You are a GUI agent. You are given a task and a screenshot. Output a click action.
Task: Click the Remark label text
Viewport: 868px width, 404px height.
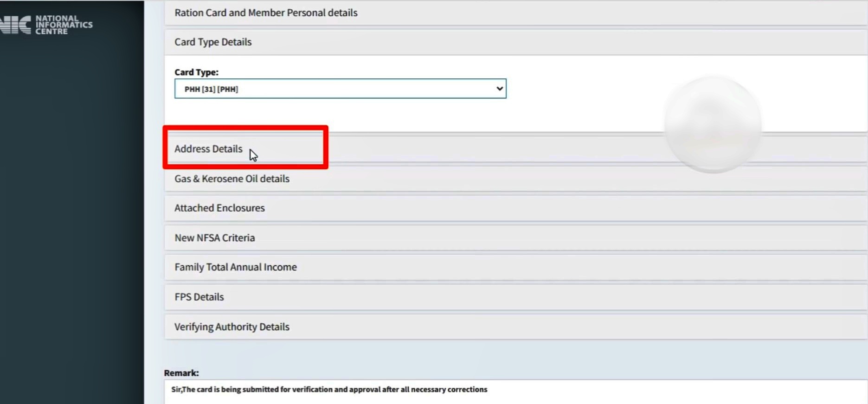click(x=181, y=373)
